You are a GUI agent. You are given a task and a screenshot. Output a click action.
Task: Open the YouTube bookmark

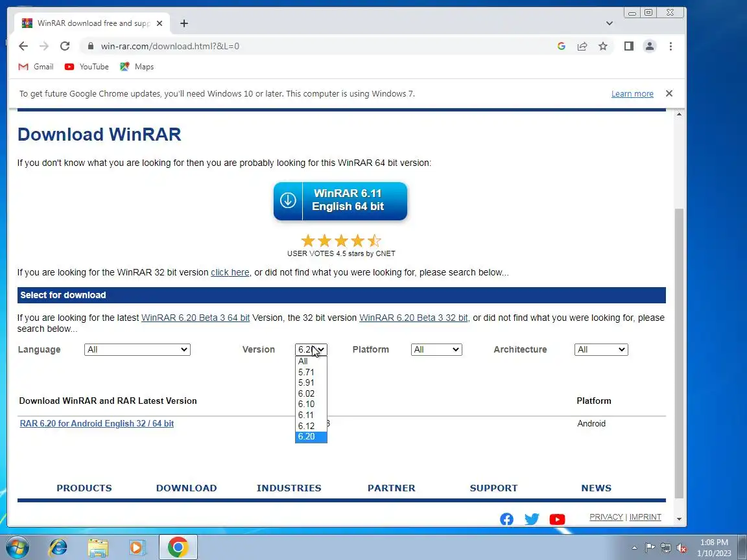87,67
